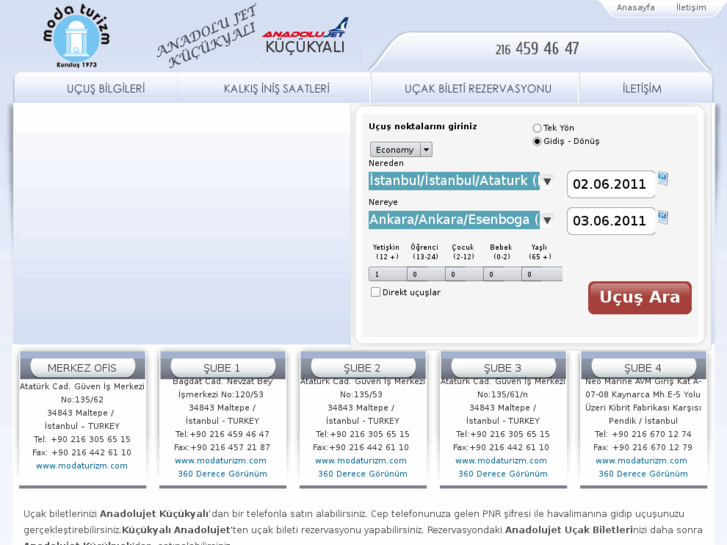Screen dimensions: 727x545
Task: Click the Uçuş Ara search button
Action: [x=640, y=297]
